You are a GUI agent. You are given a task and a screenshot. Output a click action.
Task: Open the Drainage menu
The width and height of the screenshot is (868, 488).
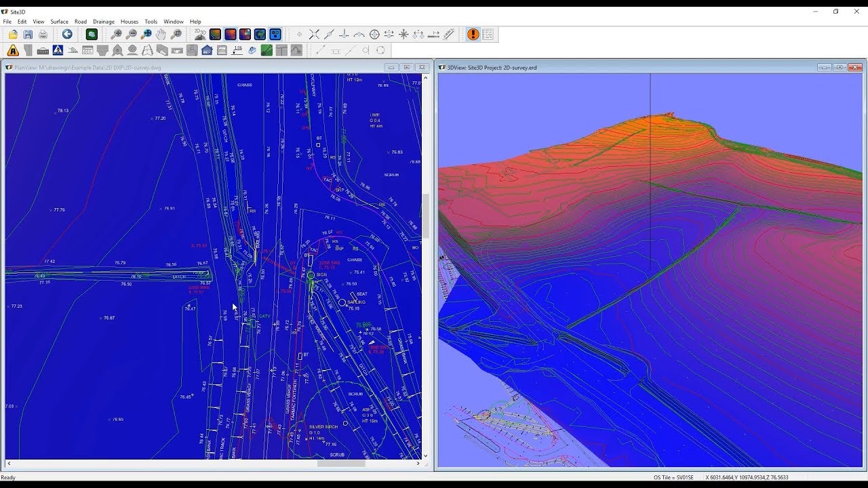(104, 22)
